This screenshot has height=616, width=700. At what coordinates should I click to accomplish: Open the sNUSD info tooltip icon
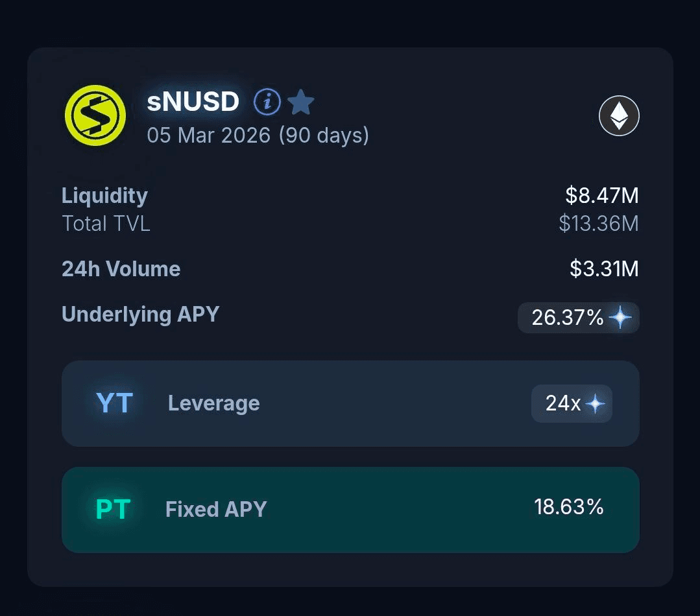[x=267, y=102]
